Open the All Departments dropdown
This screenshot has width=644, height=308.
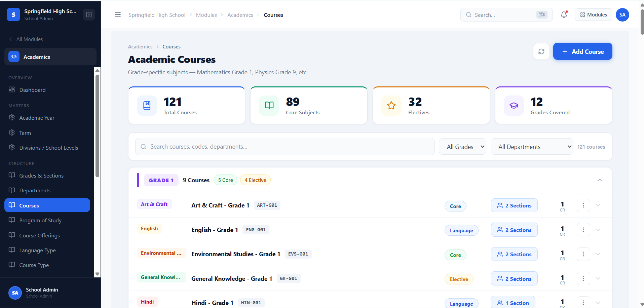[532, 147]
